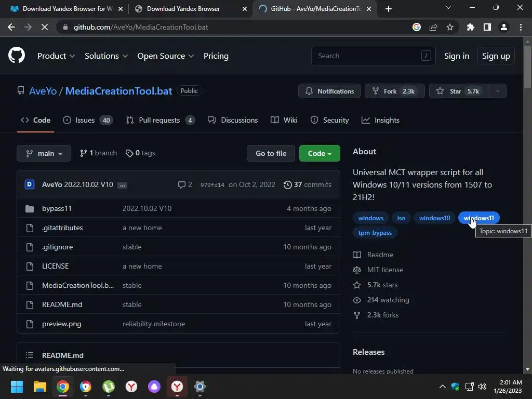This screenshot has height=399, width=532.
Task: Open the 37 commits history
Action: 308,184
